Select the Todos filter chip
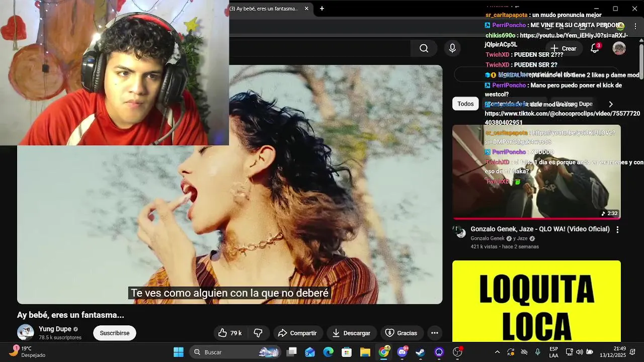This screenshot has height=362, width=644. [x=465, y=104]
